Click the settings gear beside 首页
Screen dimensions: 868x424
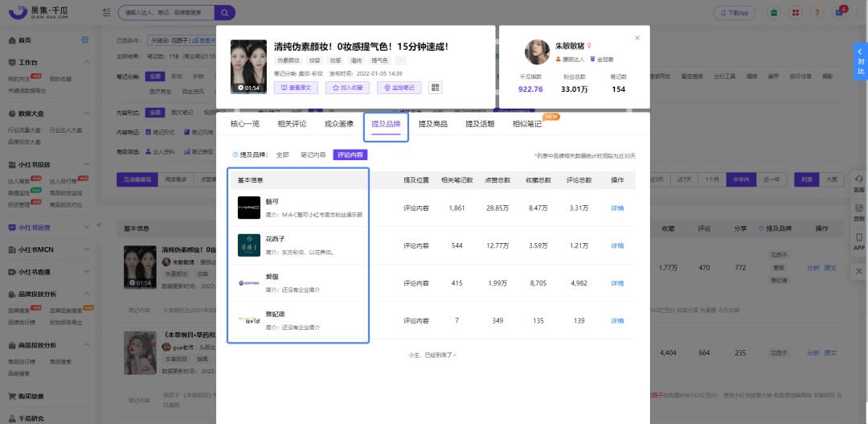[x=84, y=40]
